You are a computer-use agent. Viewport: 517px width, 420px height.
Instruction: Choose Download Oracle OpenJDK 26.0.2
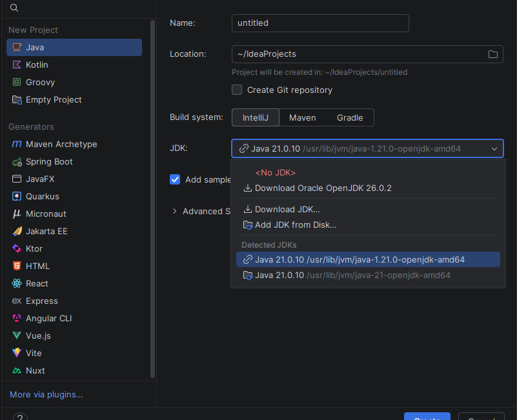368,188
